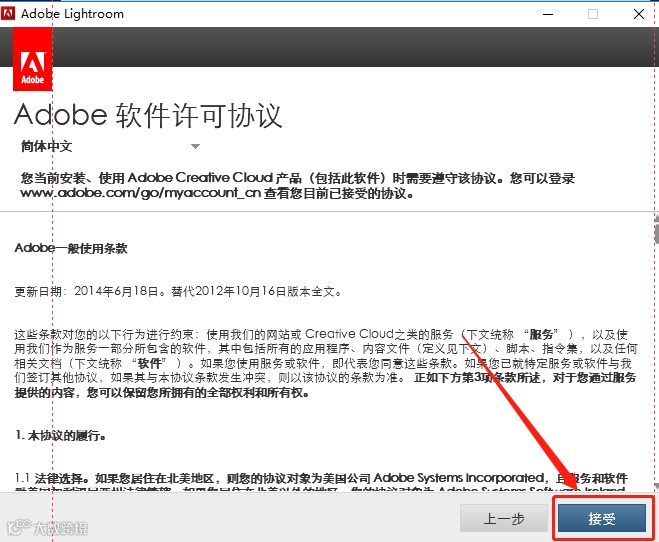
Task: Click the line 更新日期: 2014年6月18日
Action: point(177,291)
